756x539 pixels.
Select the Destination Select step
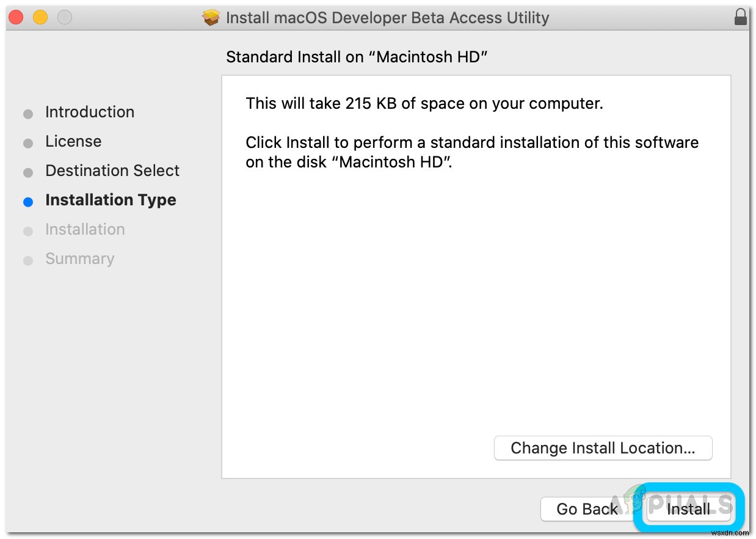pyautogui.click(x=112, y=170)
